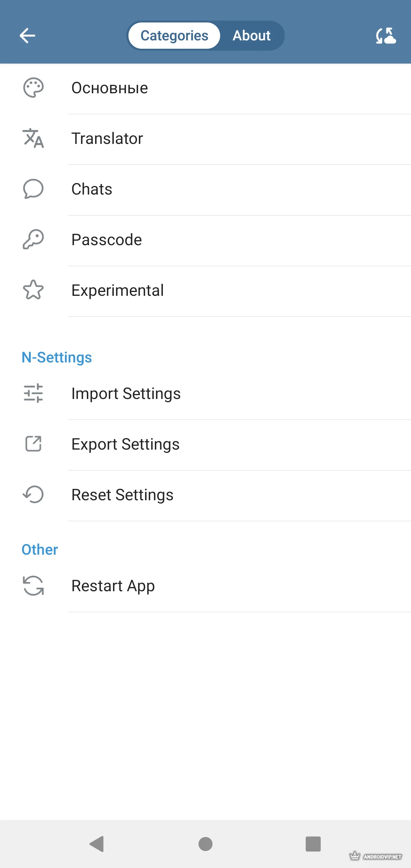Tap the speech bubble Chats icon
The width and height of the screenshot is (411, 868).
pos(33,189)
